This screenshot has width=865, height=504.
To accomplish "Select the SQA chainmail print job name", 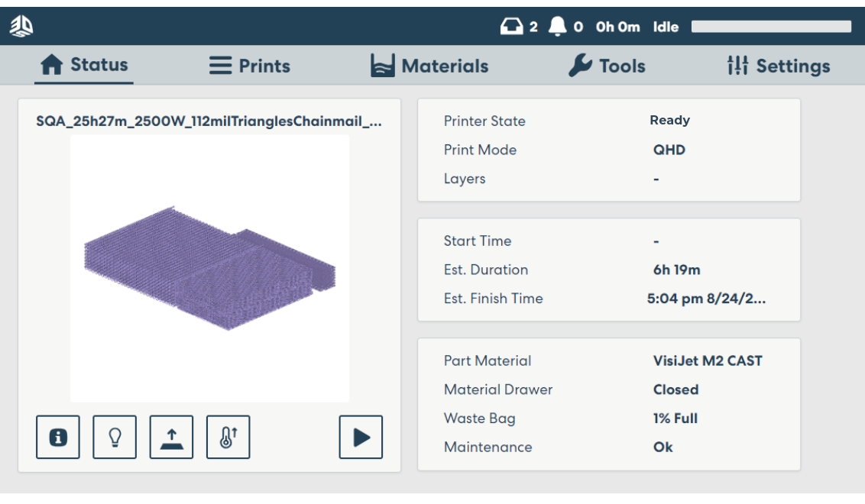I will click(x=209, y=121).
